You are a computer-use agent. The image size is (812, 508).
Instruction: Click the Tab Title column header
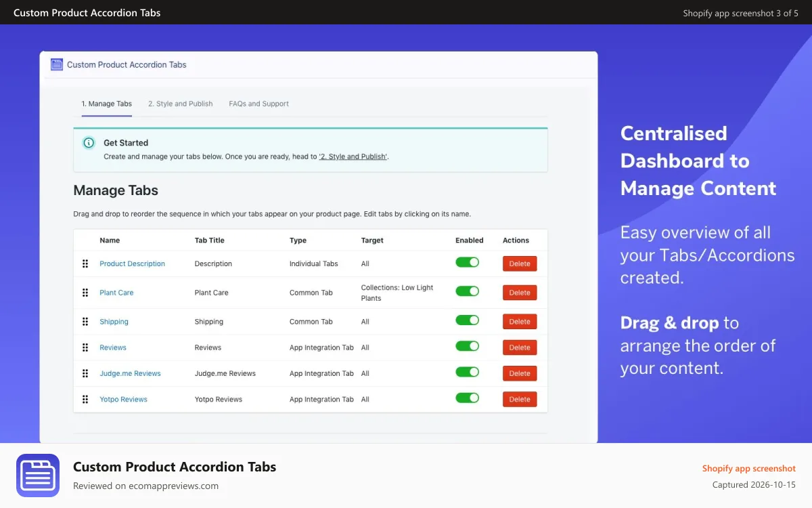tap(209, 240)
